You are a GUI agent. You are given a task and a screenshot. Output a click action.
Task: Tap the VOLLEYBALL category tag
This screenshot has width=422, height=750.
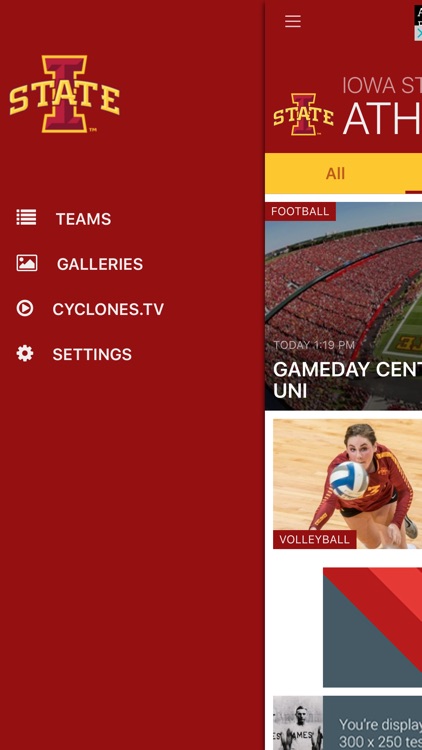click(x=314, y=540)
